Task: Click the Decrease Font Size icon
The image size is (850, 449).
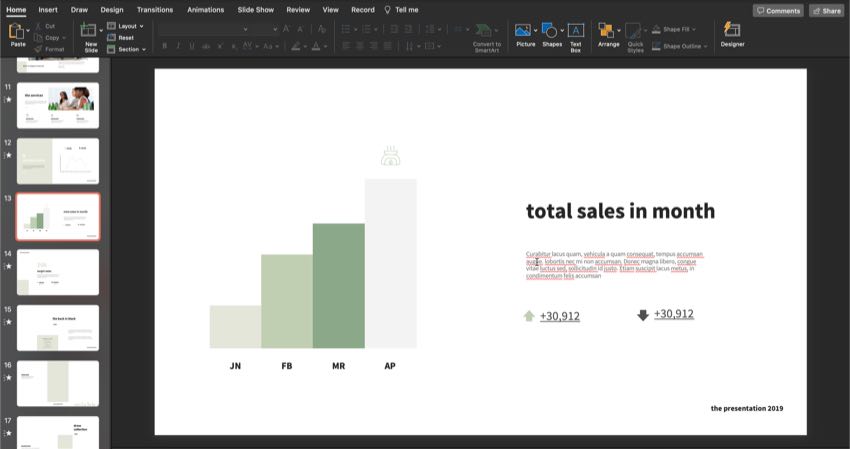Action: tap(300, 29)
